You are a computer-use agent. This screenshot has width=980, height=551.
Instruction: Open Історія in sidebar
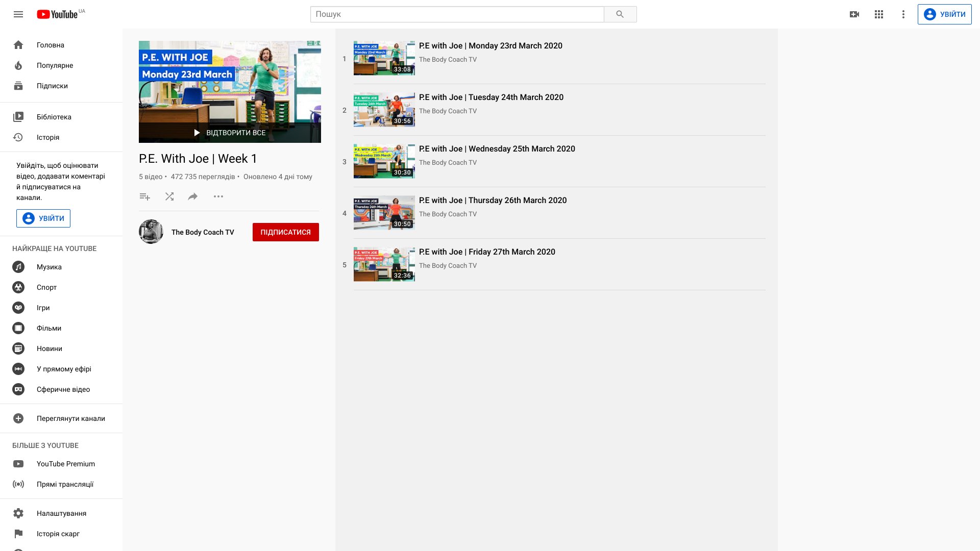61,137
